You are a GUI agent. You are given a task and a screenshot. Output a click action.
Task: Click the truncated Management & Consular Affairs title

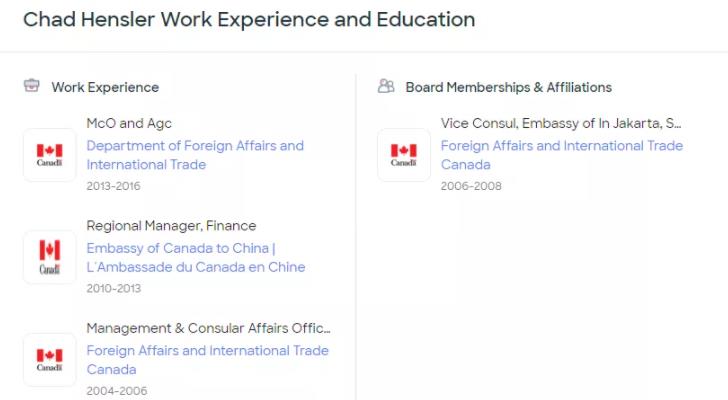pyautogui.click(x=208, y=328)
